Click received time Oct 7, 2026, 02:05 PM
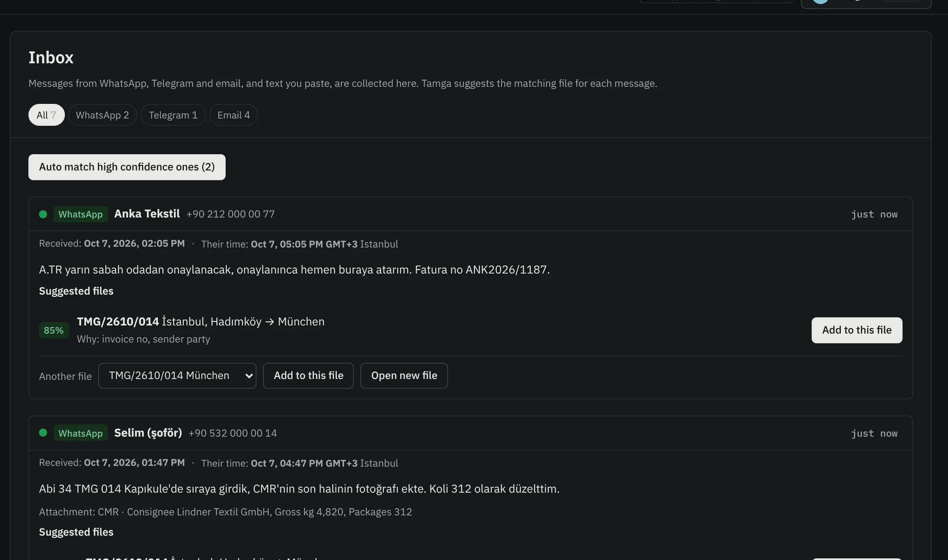 [x=134, y=243]
